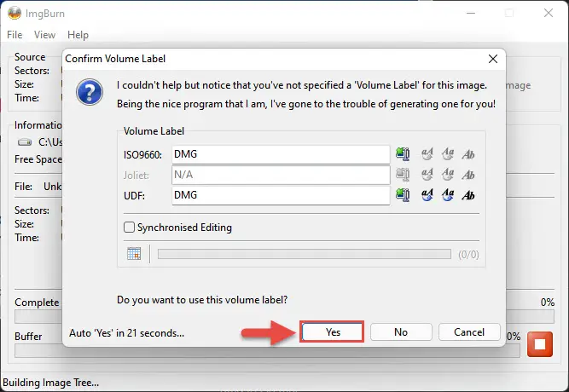Click the 'Building Image Tree...' status text
The image size is (569, 392).
tap(50, 383)
